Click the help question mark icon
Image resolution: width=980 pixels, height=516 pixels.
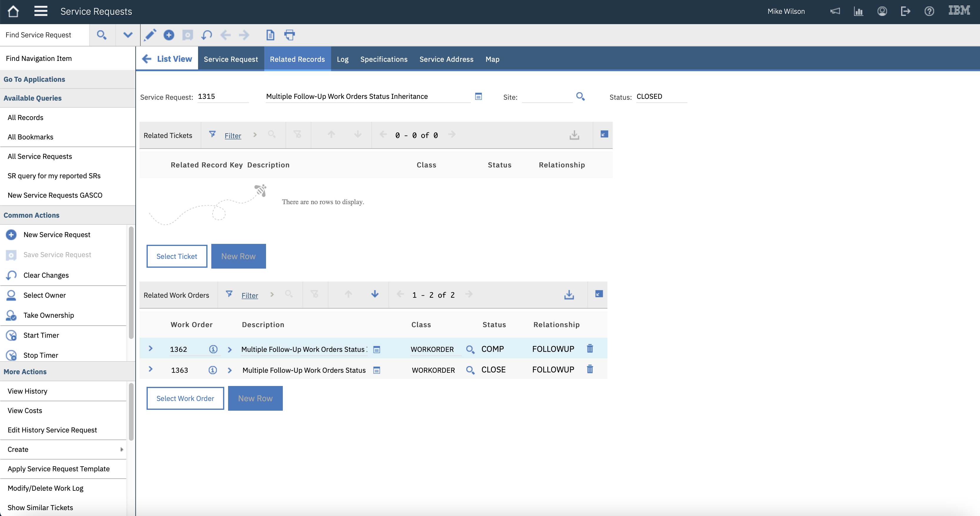click(929, 11)
